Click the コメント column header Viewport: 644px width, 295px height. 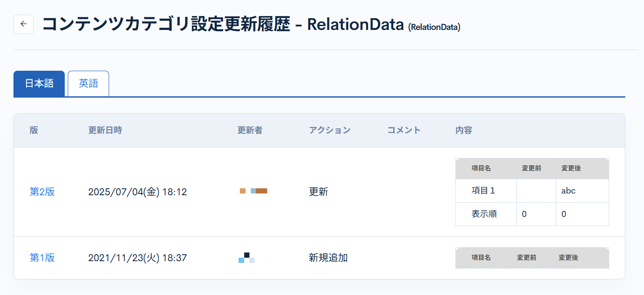[x=404, y=130]
